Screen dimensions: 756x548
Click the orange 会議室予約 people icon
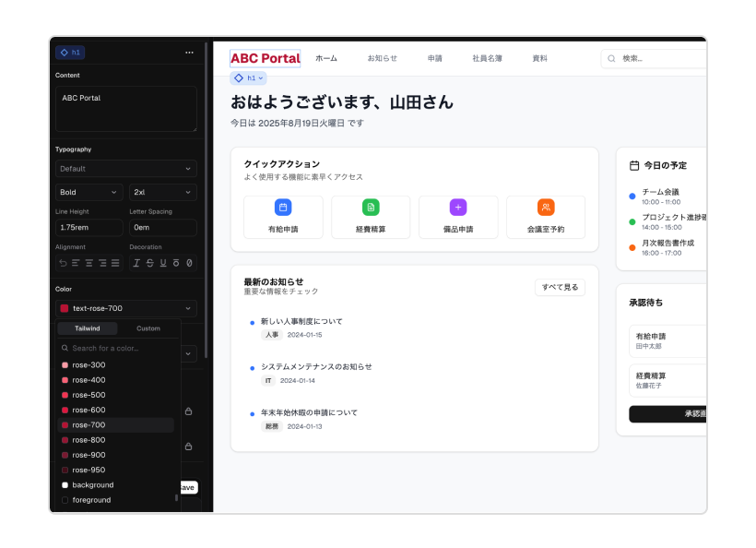click(x=546, y=208)
